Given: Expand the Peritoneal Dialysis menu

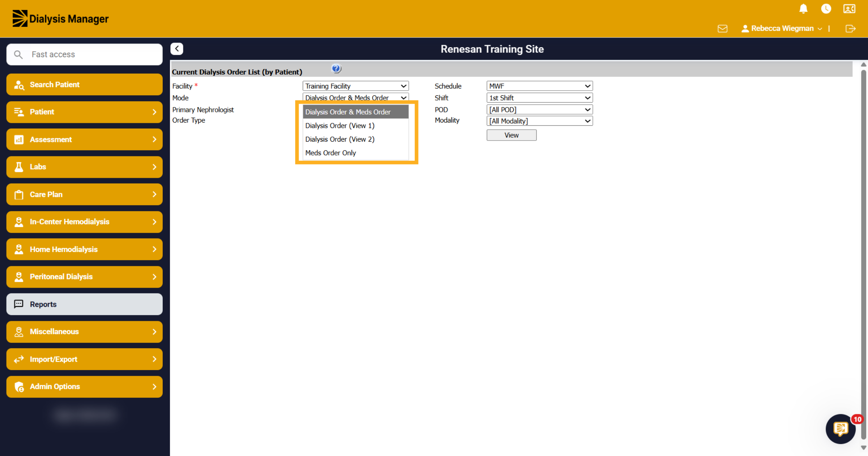Looking at the screenshot, I should coord(84,277).
